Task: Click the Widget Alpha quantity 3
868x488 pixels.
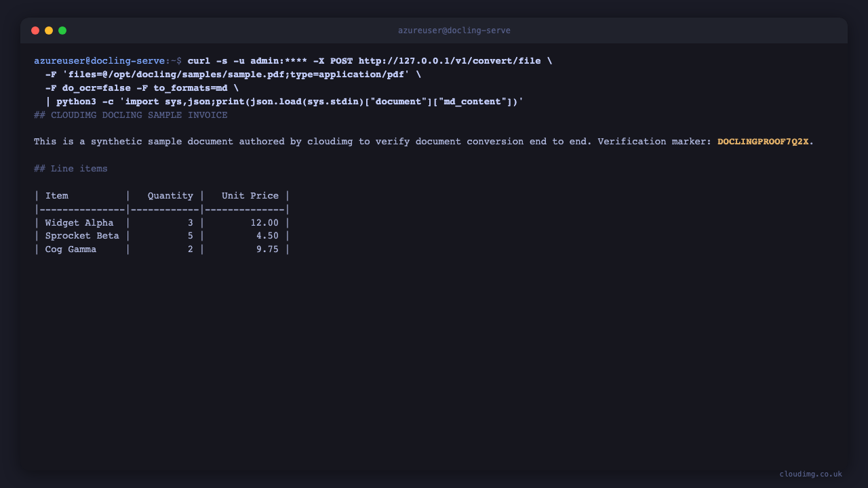Action: pyautogui.click(x=191, y=222)
